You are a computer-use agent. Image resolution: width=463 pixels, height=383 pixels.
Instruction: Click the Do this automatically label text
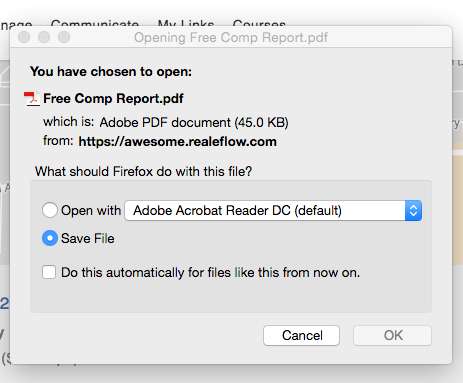(210, 273)
